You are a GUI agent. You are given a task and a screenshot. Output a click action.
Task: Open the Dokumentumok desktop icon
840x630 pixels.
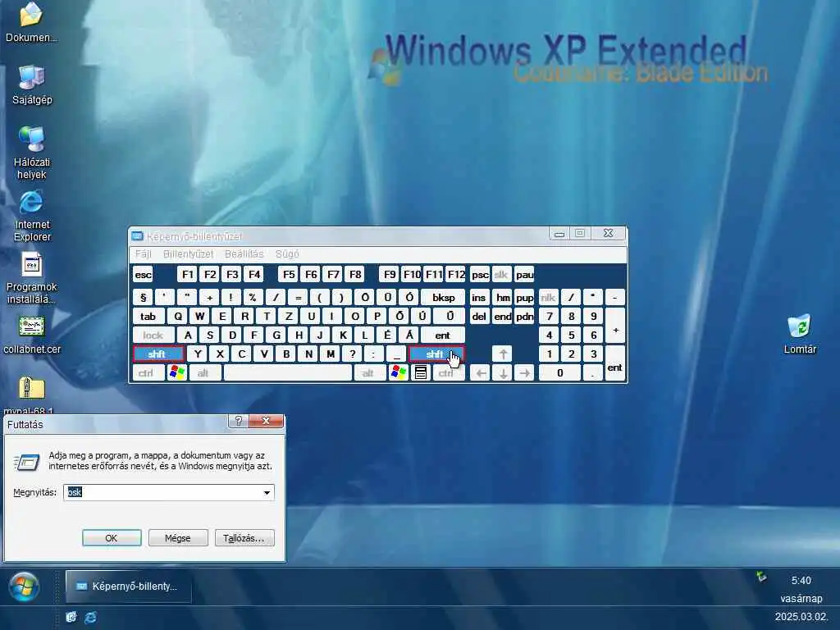tap(31, 22)
